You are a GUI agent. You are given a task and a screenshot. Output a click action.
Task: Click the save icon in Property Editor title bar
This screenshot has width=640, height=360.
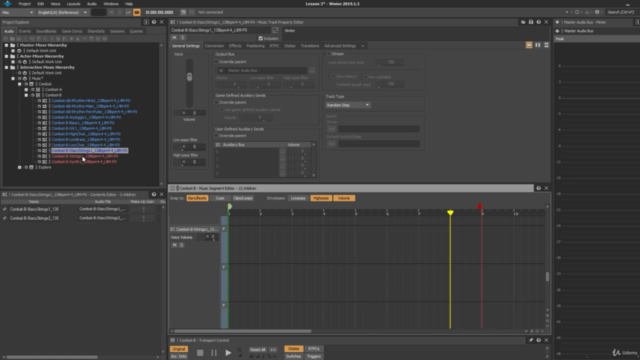click(x=531, y=22)
